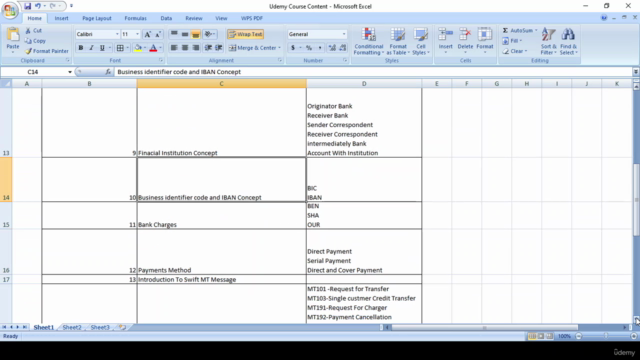640x360 pixels.
Task: Decrease the indent
Action: (x=208, y=48)
